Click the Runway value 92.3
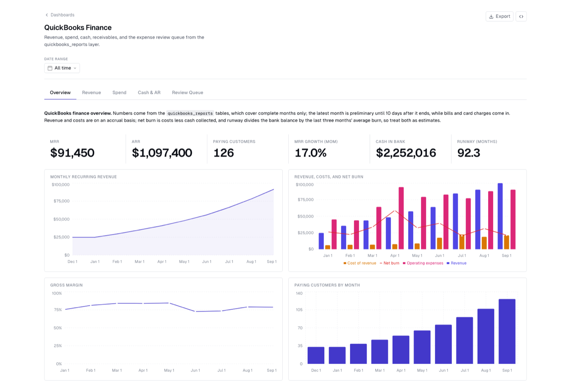 click(469, 153)
